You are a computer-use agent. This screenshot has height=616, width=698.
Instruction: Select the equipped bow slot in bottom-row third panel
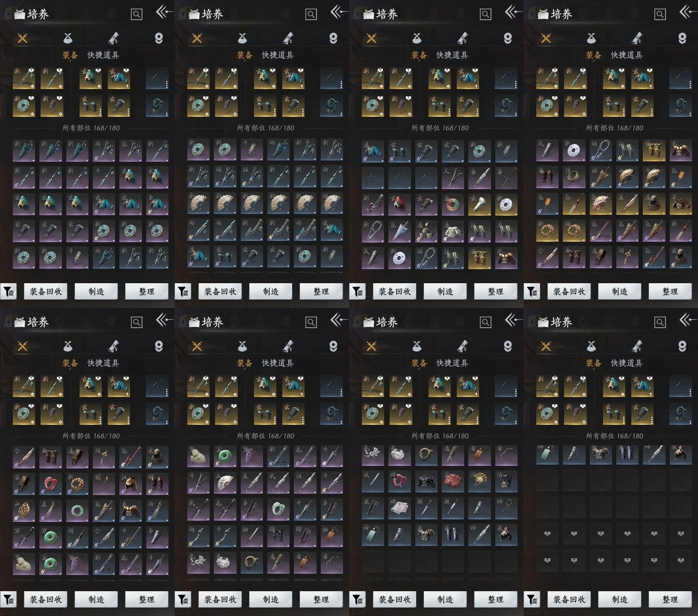point(506,386)
